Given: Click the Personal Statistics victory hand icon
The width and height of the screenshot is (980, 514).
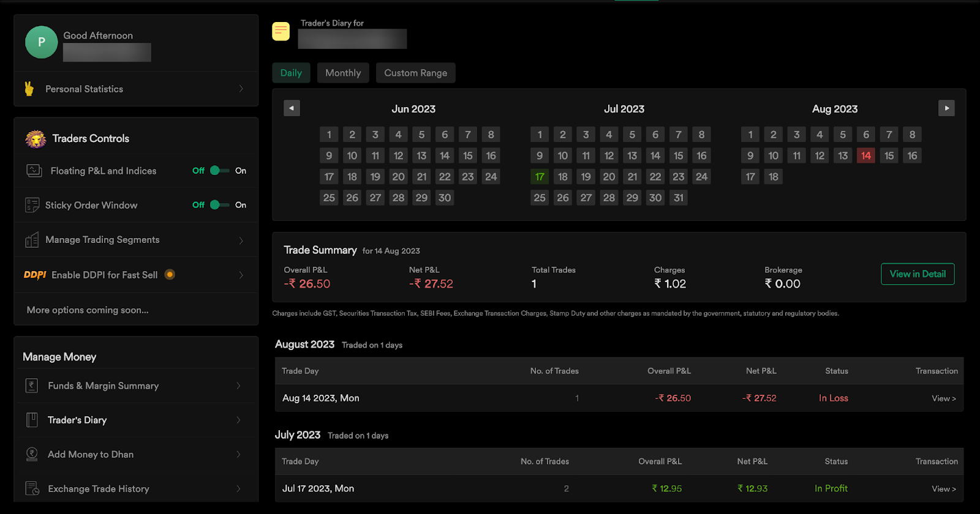Looking at the screenshot, I should click(29, 89).
